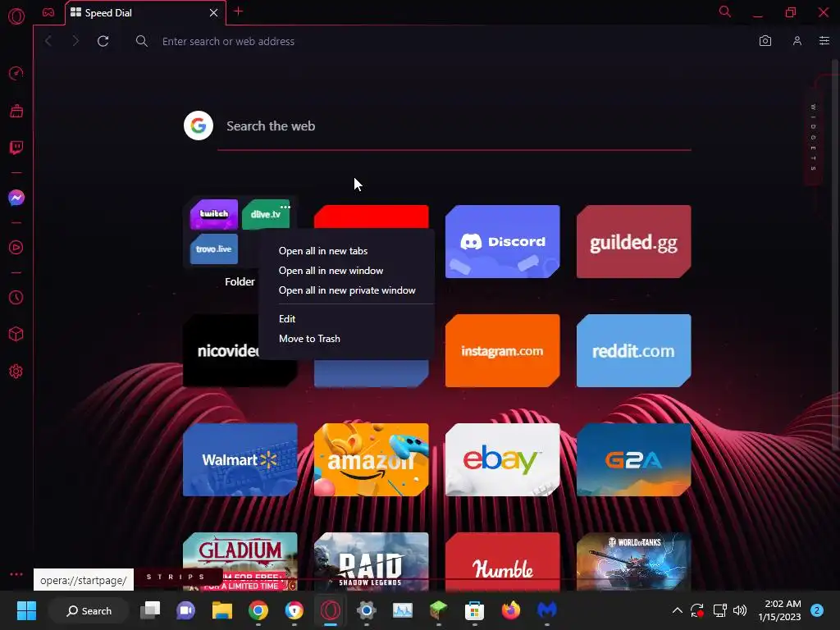Click the taskbar Search box

89,610
